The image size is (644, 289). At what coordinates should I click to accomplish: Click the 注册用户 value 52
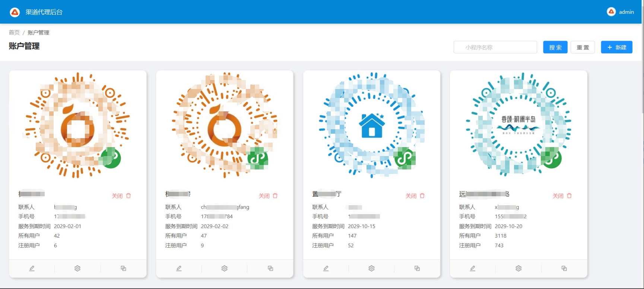point(351,245)
